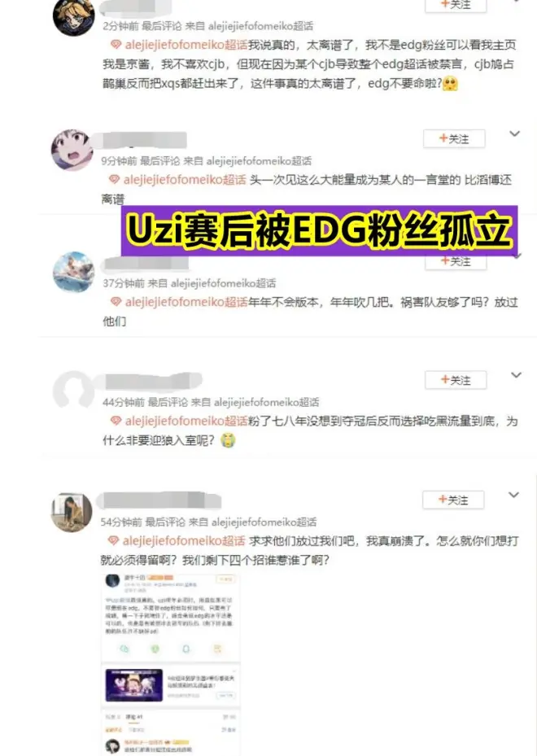Open source link after 54分钟前 最后评论
This screenshot has height=756, width=537.
point(252,522)
